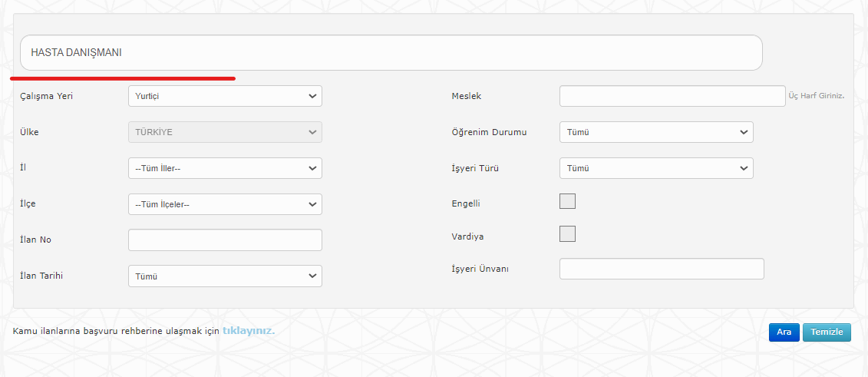Screen dimensions: 868x377
Task: Click the disabled Ülke TÜRKİYE dropdown
Action: point(225,132)
